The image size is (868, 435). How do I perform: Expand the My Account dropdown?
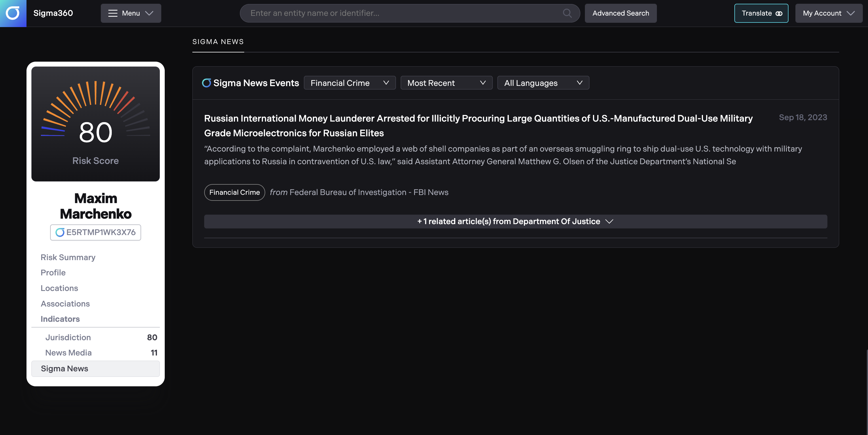pos(829,13)
